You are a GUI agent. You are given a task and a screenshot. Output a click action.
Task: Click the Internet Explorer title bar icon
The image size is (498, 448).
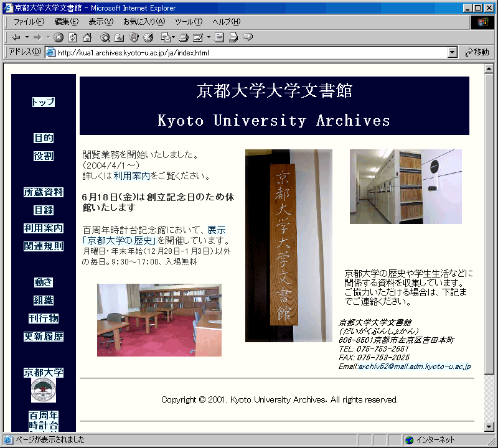coord(7,7)
